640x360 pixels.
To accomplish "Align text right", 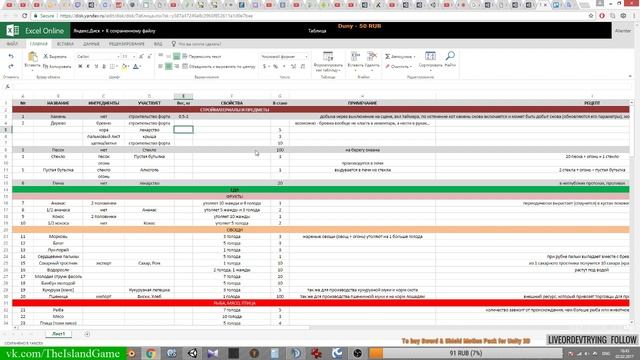I will click(x=177, y=66).
